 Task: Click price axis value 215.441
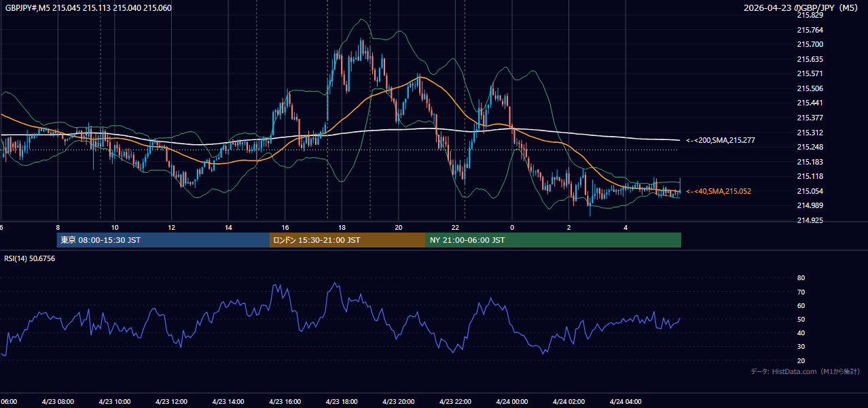point(810,103)
